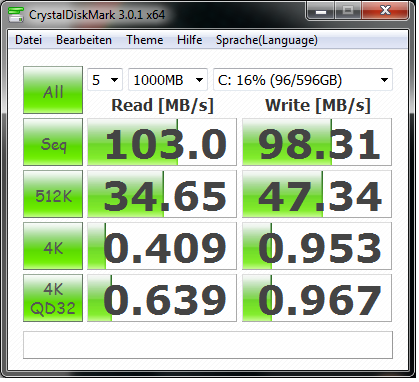Open the Datei menu
This screenshot has height=382, width=419.
[x=28, y=40]
